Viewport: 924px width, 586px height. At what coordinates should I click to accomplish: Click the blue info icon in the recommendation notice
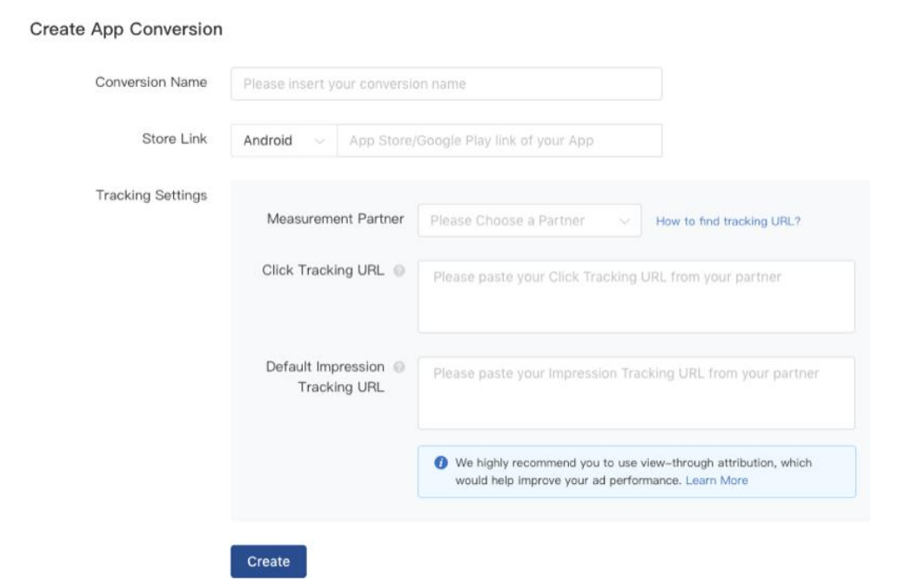[441, 463]
